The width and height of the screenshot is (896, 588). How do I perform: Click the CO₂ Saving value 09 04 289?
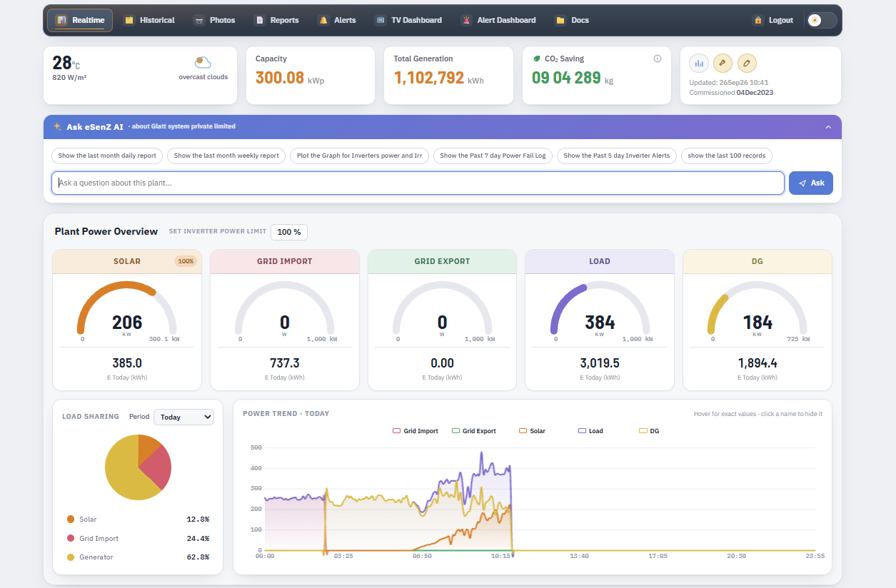[566, 78]
